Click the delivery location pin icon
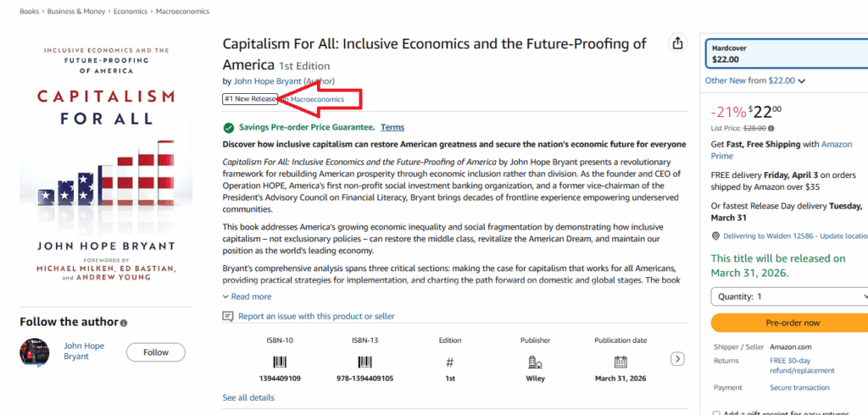 click(716, 236)
